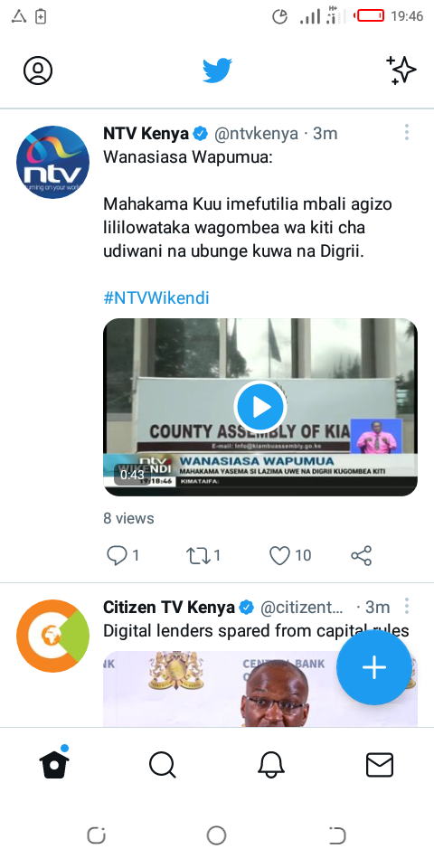Image resolution: width=434 pixels, height=868 pixels.
Task: Open the sparkle top tweets icon
Action: point(401,71)
